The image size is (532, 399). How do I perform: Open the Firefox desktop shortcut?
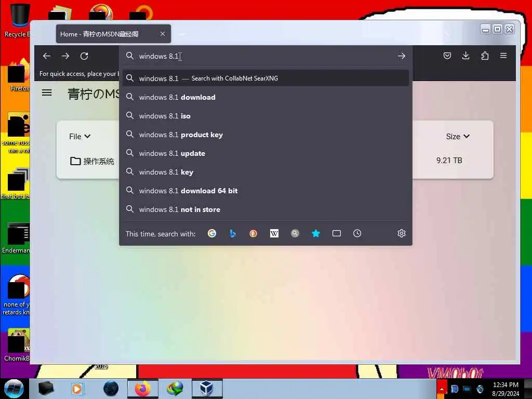click(19, 75)
